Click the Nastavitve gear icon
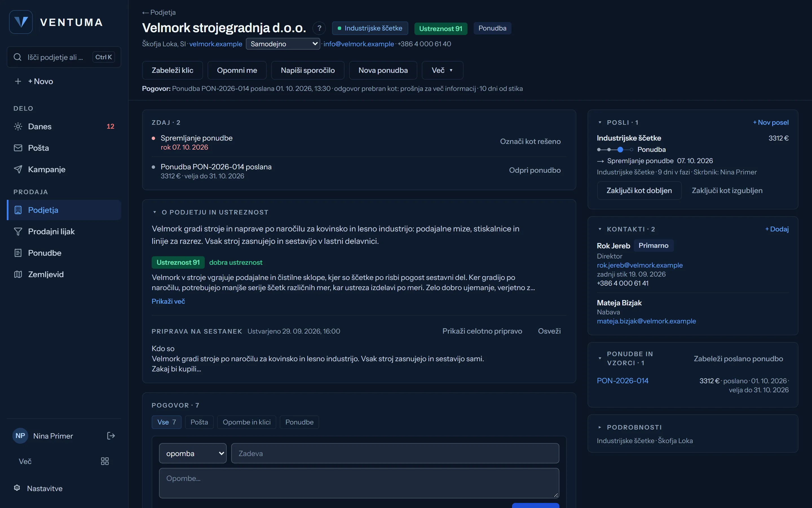 coord(17,488)
